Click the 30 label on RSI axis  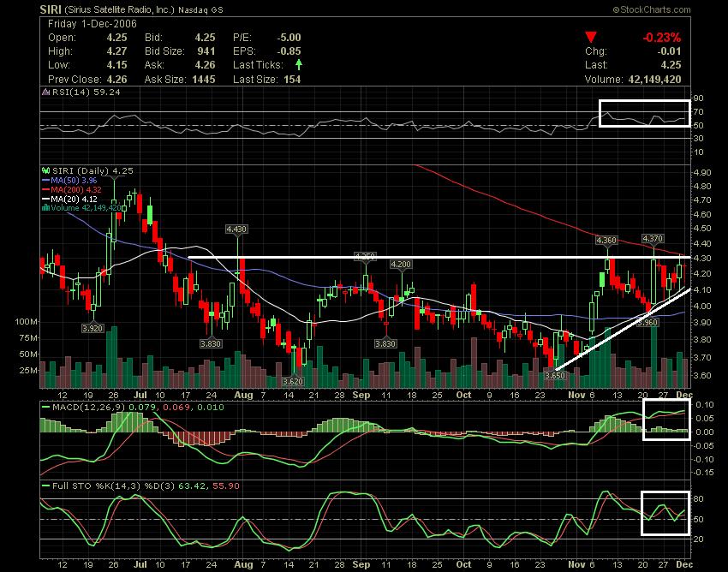click(699, 139)
